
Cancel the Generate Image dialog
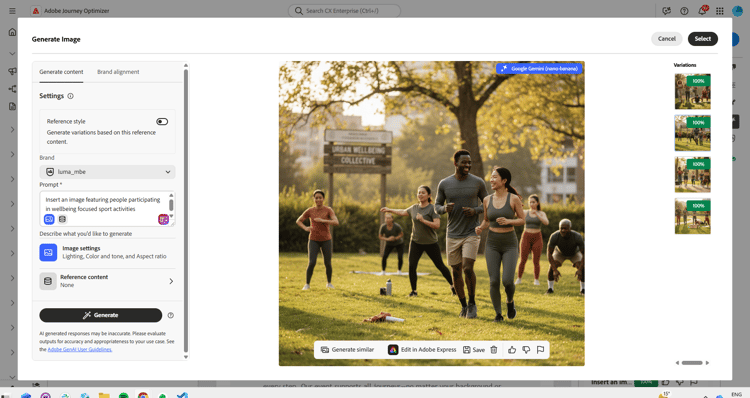coord(666,39)
